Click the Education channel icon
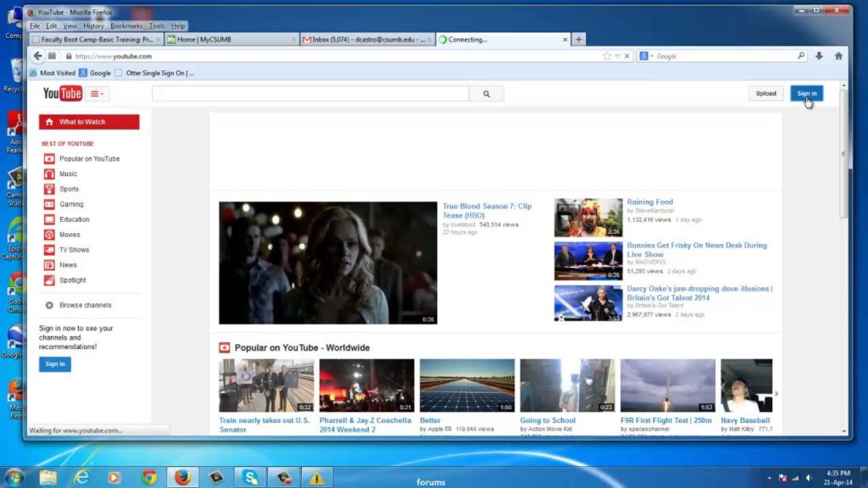The height and width of the screenshot is (488, 868). (49, 219)
